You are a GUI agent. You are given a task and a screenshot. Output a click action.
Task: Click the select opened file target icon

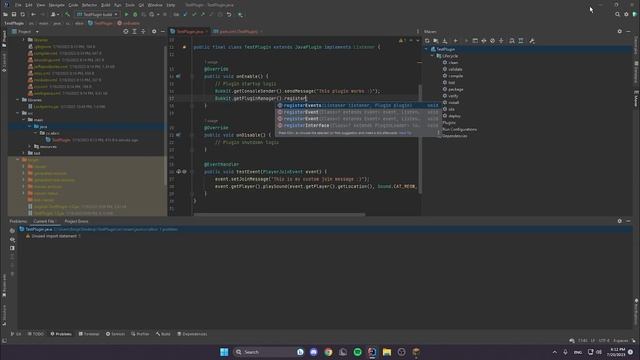tap(126, 31)
